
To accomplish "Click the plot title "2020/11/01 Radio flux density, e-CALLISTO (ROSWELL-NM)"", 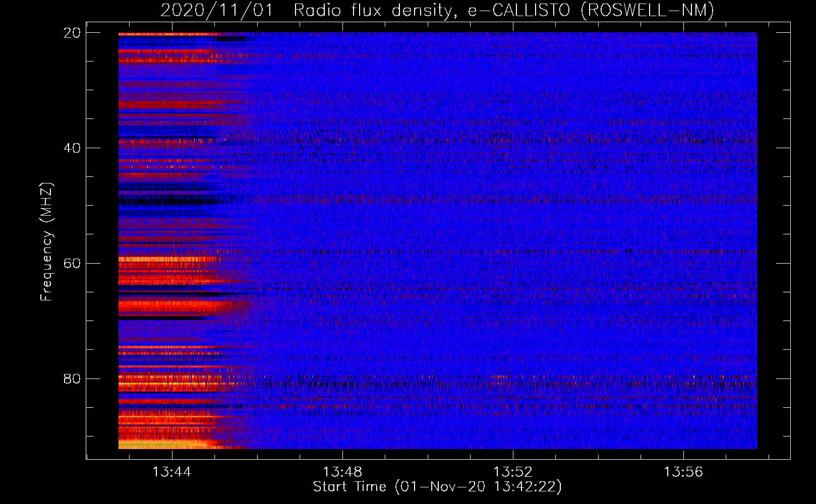I will pyautogui.click(x=437, y=10).
